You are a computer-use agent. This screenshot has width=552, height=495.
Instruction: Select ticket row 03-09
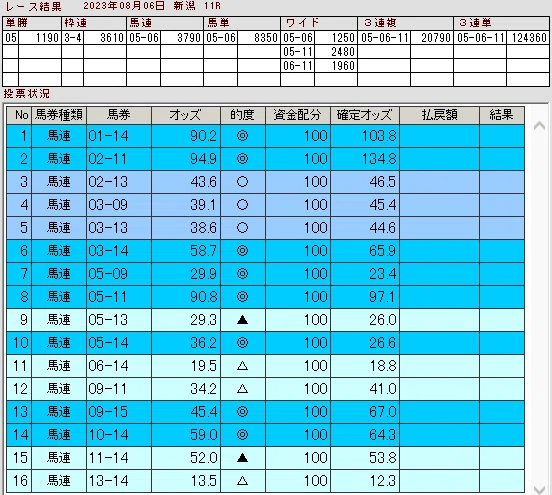pyautogui.click(x=265, y=205)
